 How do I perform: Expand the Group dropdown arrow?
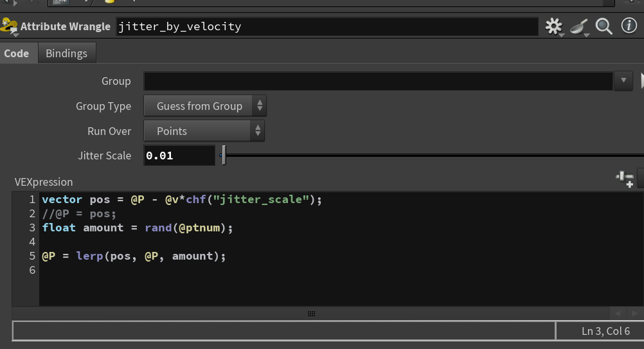coord(623,80)
